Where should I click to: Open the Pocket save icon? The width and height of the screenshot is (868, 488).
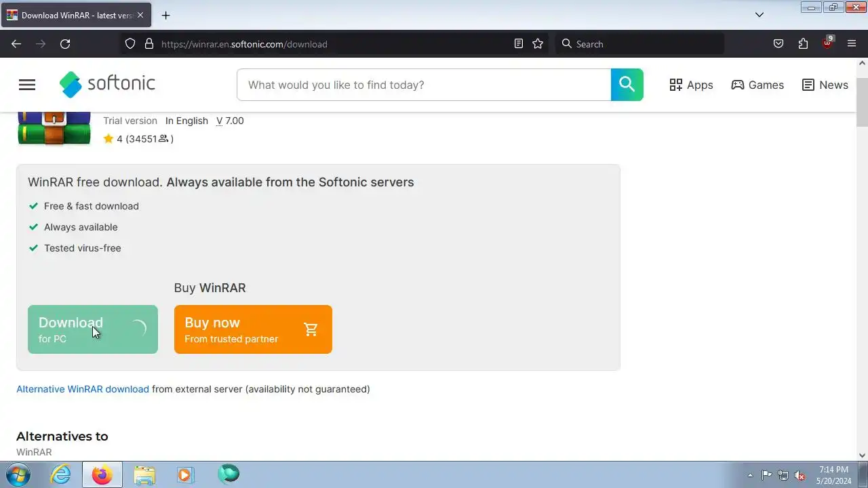pos(778,44)
